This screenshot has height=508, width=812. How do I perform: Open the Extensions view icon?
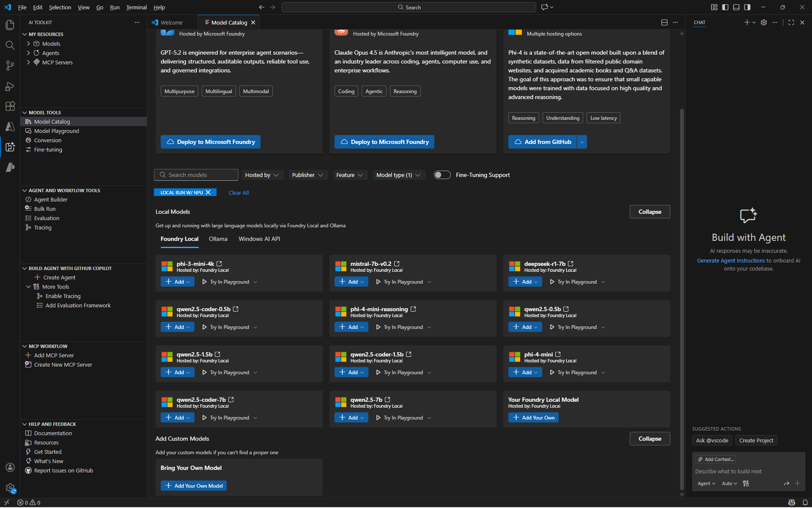[x=10, y=106]
